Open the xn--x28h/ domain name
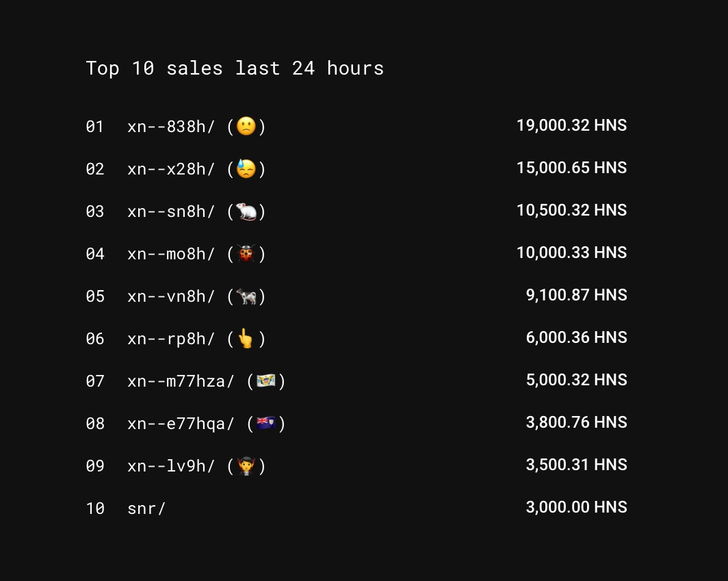 coord(171,169)
